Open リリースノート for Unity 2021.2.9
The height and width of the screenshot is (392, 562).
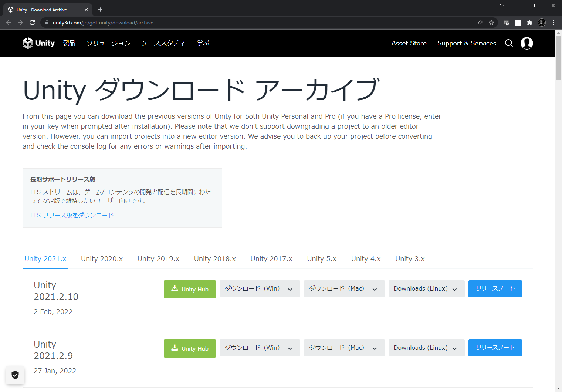click(x=495, y=348)
